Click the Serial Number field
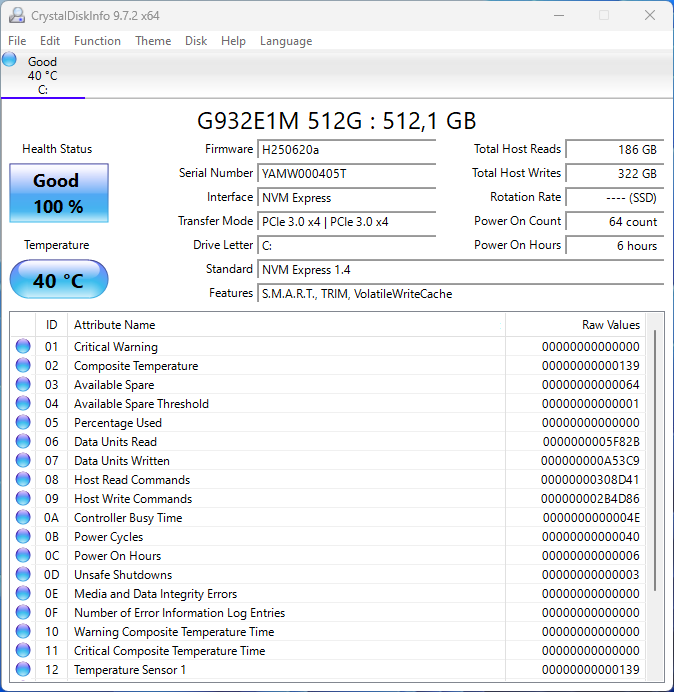674x692 pixels. 346,173
